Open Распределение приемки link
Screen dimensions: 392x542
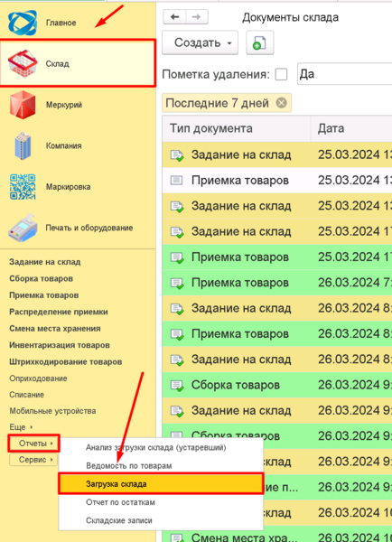coord(59,312)
